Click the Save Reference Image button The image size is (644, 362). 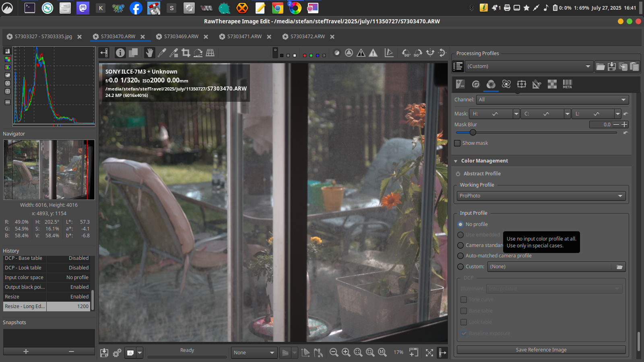pos(541,350)
